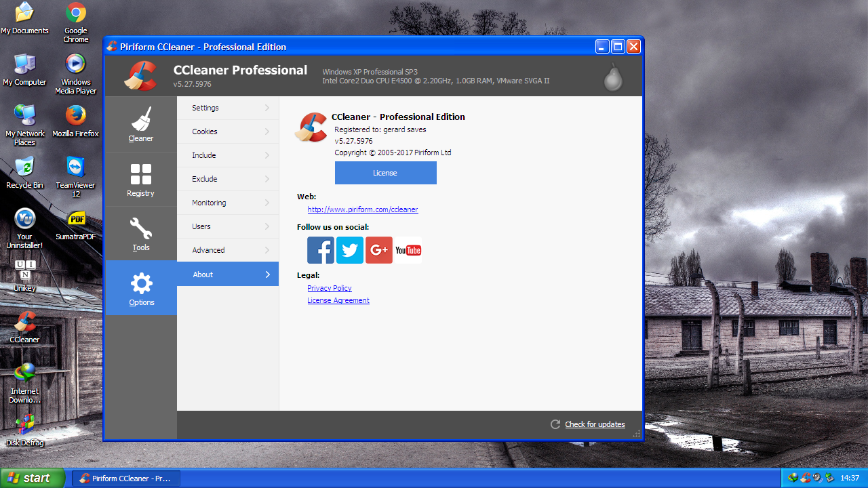Viewport: 868px width, 488px height.
Task: Switch to the Exclude options page
Action: (228, 179)
